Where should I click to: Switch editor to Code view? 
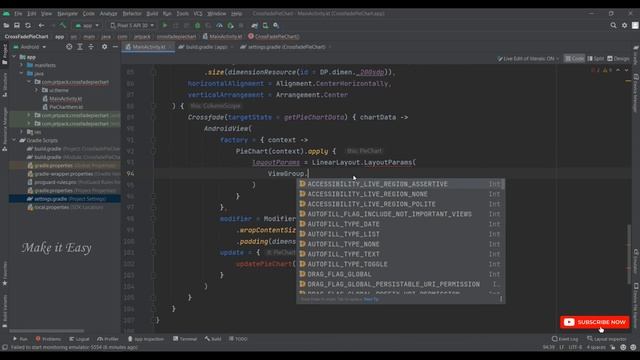(x=574, y=59)
